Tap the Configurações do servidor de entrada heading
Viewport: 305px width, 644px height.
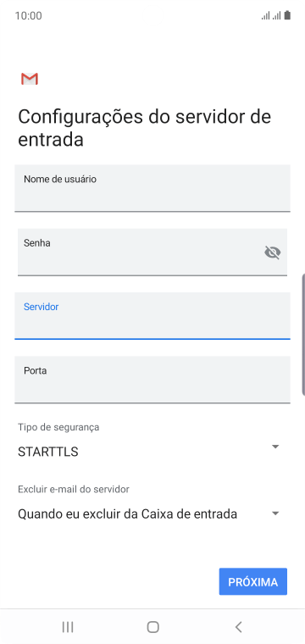(x=145, y=128)
